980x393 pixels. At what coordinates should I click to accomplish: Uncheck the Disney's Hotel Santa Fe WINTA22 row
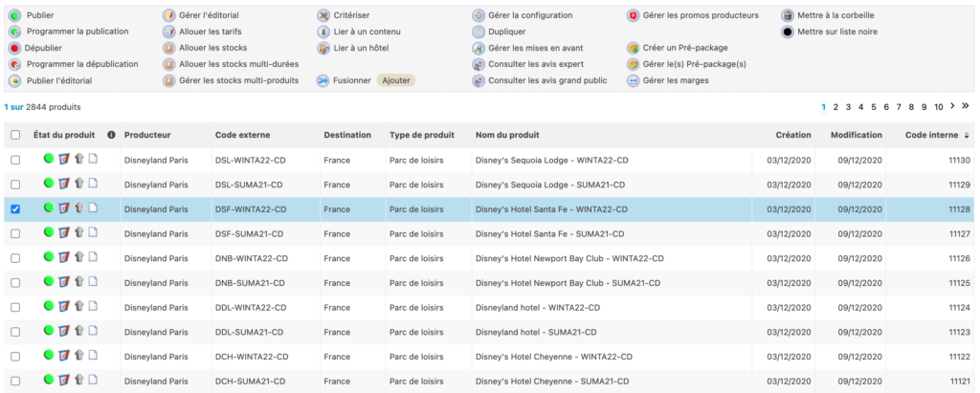pyautogui.click(x=14, y=208)
